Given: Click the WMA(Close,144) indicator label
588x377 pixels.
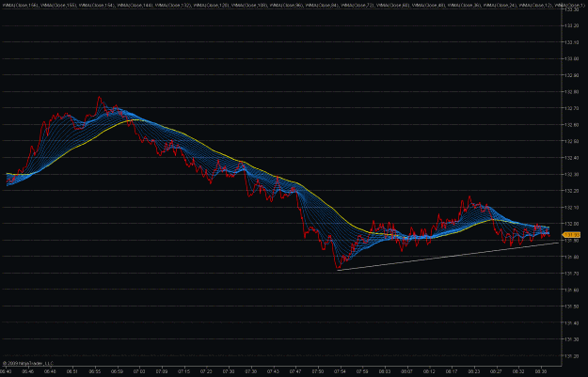Looking at the screenshot, I should coord(135,6).
